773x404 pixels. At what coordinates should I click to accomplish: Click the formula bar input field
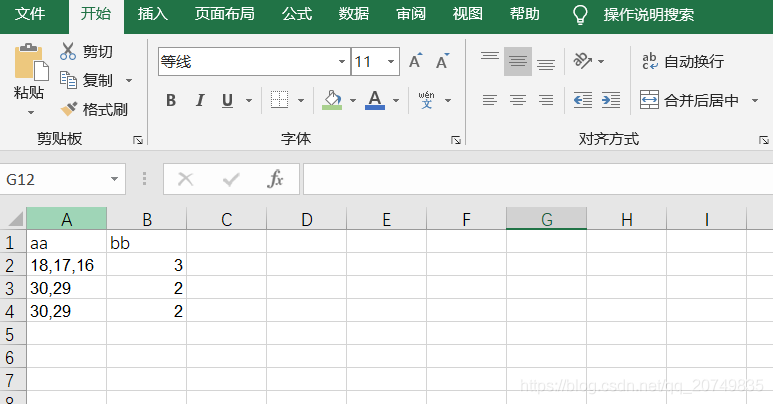(538, 179)
